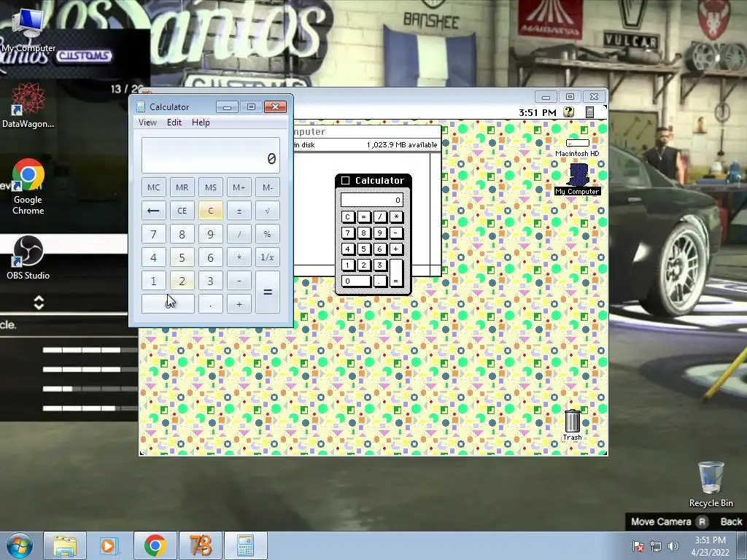The width and height of the screenshot is (747, 560).
Task: Click the CE button in Windows Calculator
Action: (182, 211)
